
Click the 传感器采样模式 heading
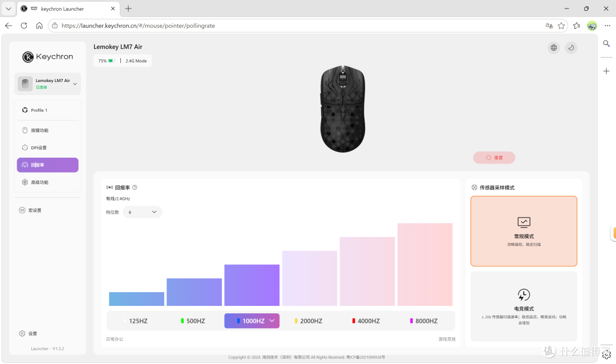click(497, 187)
